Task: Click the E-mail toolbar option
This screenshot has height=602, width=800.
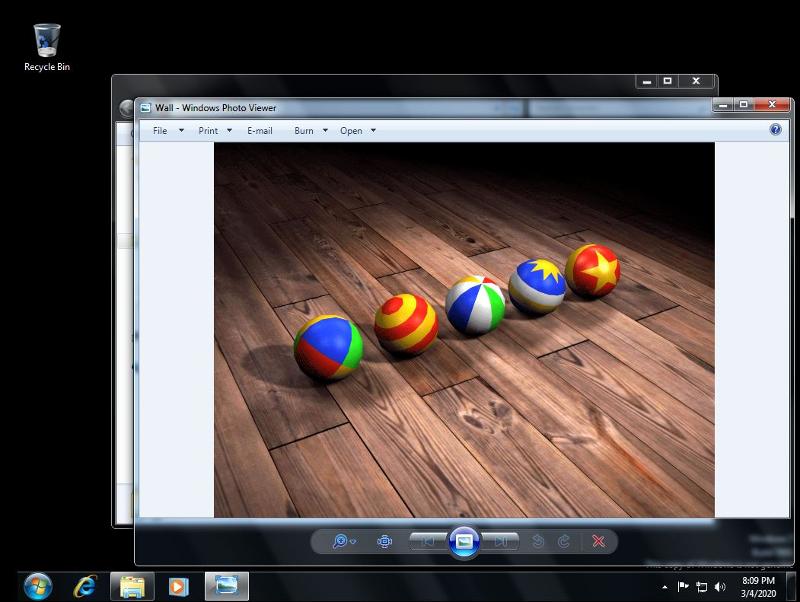Action: pos(260,131)
